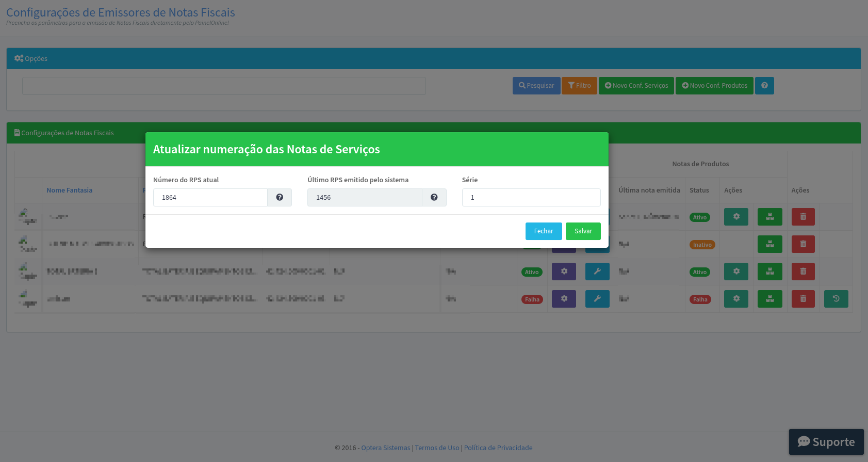Click Novo Conf. Serviços button
This screenshot has width=868, height=462.
pyautogui.click(x=636, y=86)
